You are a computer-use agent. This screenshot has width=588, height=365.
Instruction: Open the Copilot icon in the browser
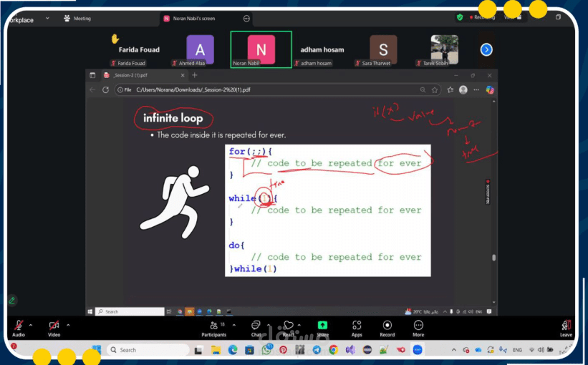pyautogui.click(x=490, y=90)
